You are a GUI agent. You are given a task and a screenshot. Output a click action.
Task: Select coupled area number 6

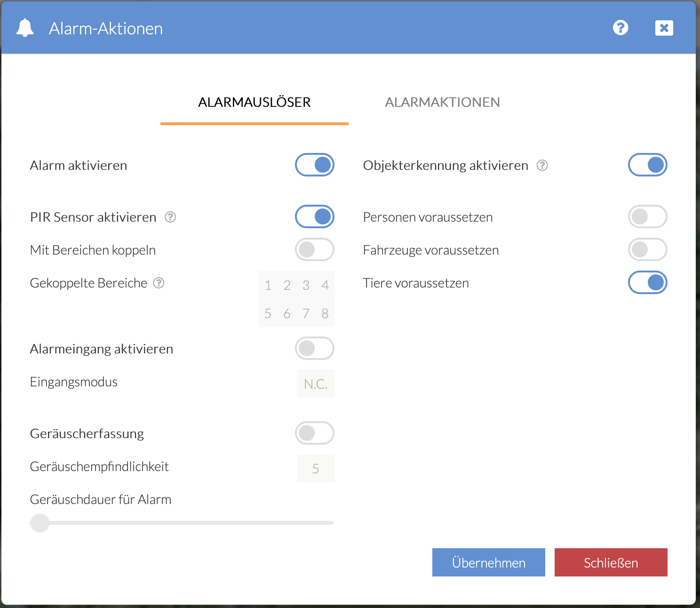(x=287, y=313)
